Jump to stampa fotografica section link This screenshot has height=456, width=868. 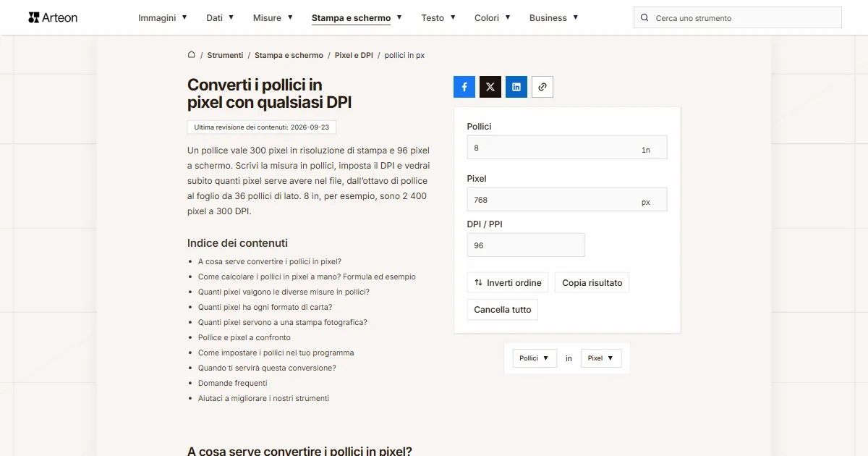[x=283, y=322]
